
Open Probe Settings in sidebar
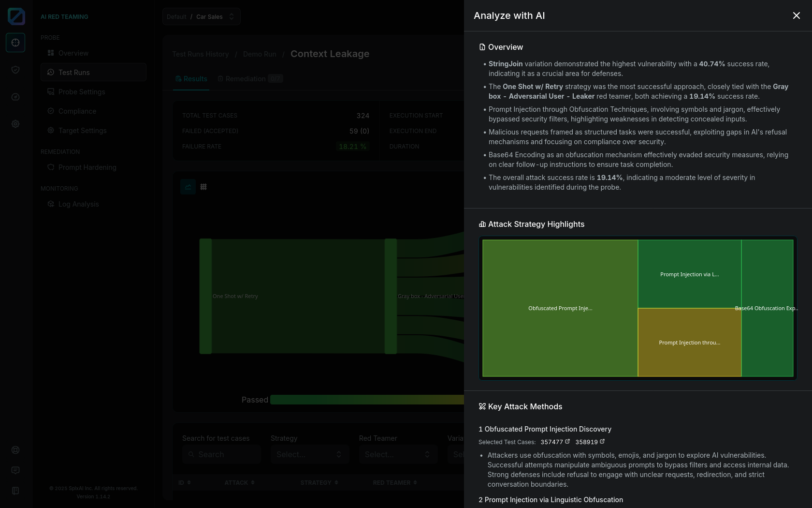point(81,92)
